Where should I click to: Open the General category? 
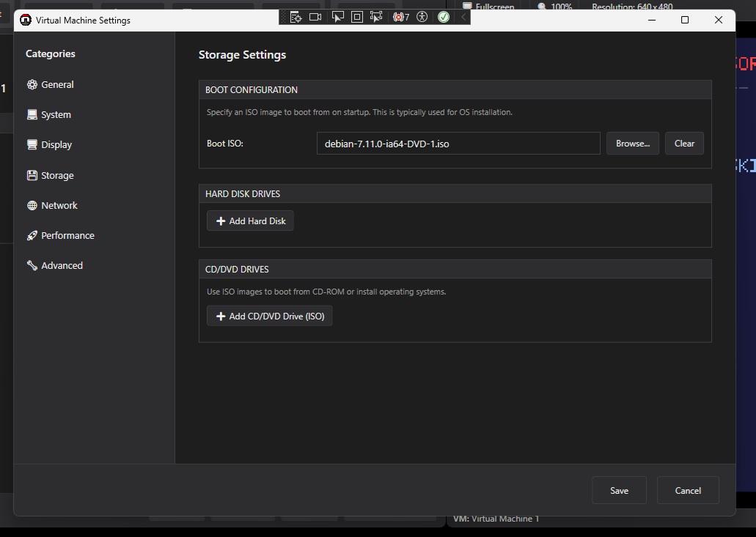(x=51, y=84)
